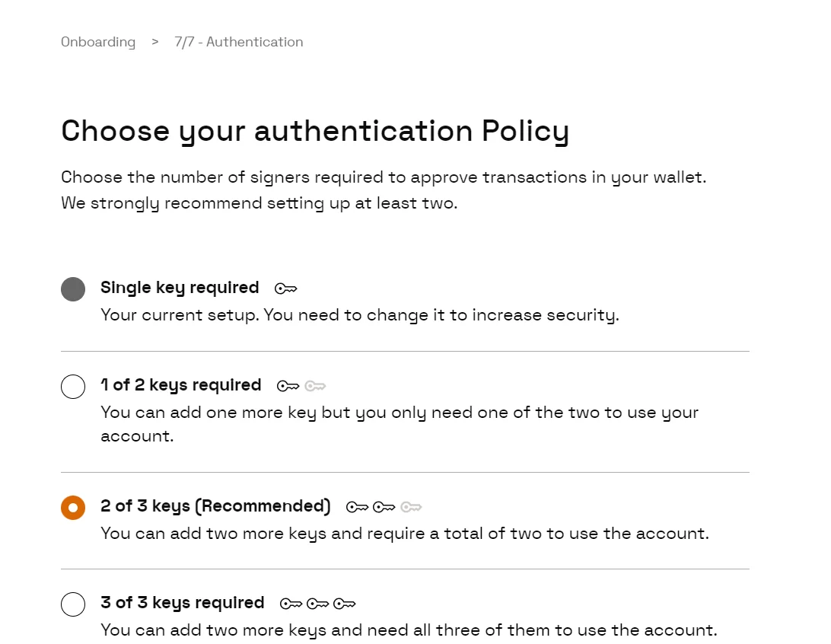Go back to Onboarding breadcrumb

click(98, 42)
